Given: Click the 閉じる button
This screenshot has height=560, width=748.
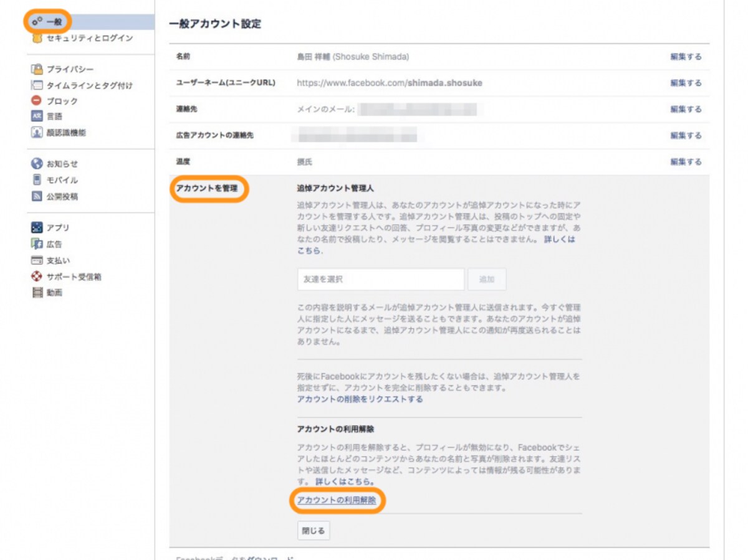Looking at the screenshot, I should (x=314, y=531).
